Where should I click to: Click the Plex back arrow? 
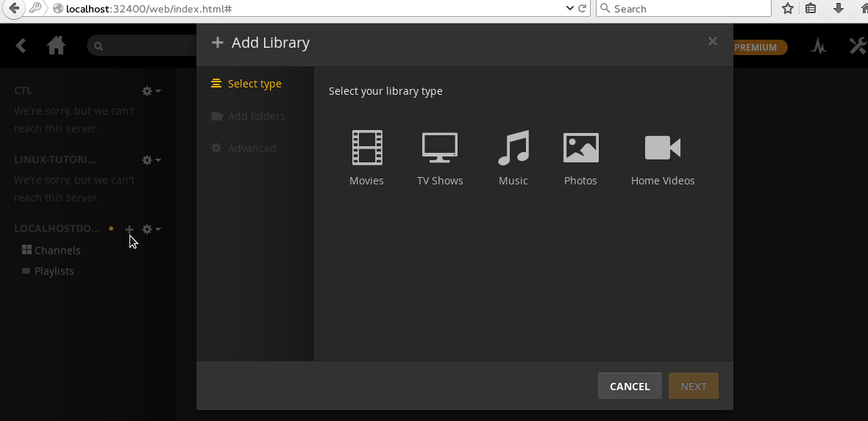21,46
